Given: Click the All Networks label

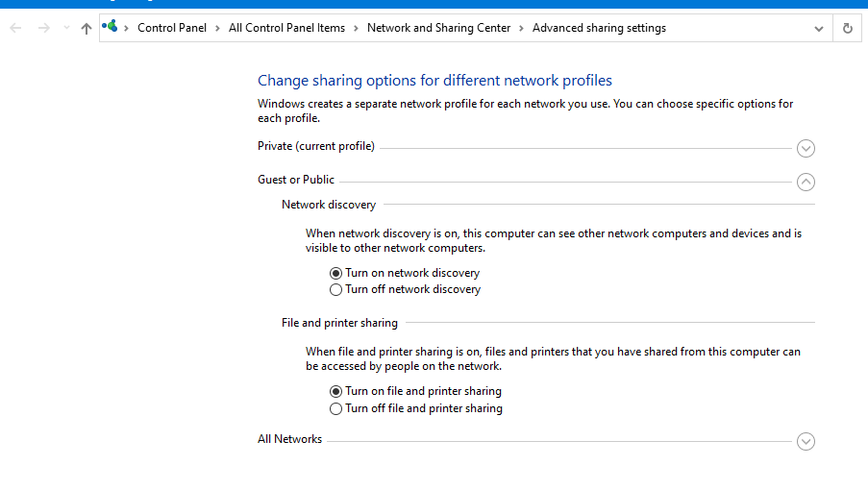Looking at the screenshot, I should pyautogui.click(x=289, y=439).
